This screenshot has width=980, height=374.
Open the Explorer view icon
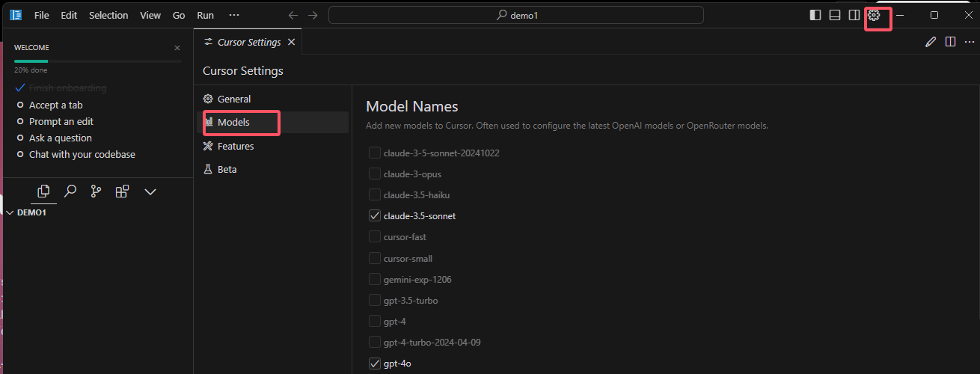43,191
